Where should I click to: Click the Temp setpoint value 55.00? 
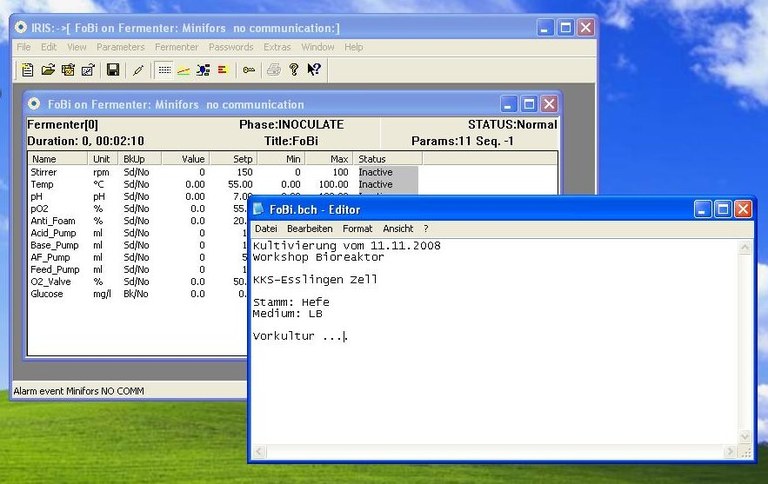(240, 185)
